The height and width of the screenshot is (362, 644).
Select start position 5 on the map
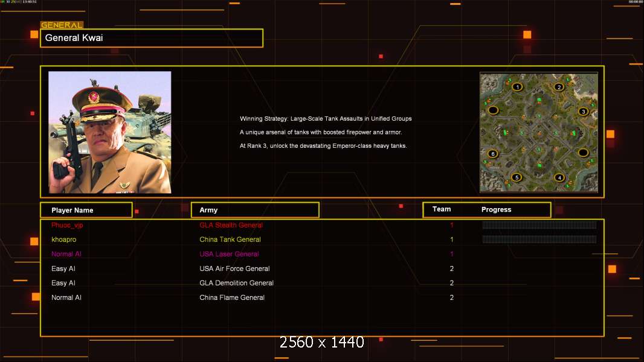[x=517, y=177]
